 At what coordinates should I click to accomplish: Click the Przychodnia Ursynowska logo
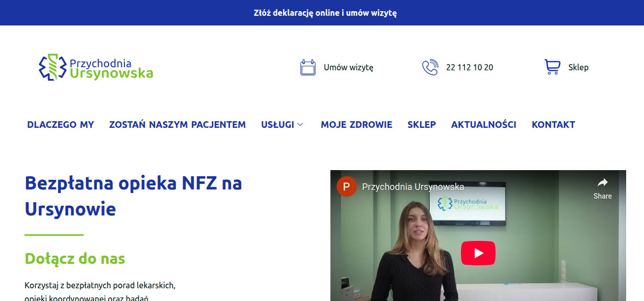tap(96, 67)
